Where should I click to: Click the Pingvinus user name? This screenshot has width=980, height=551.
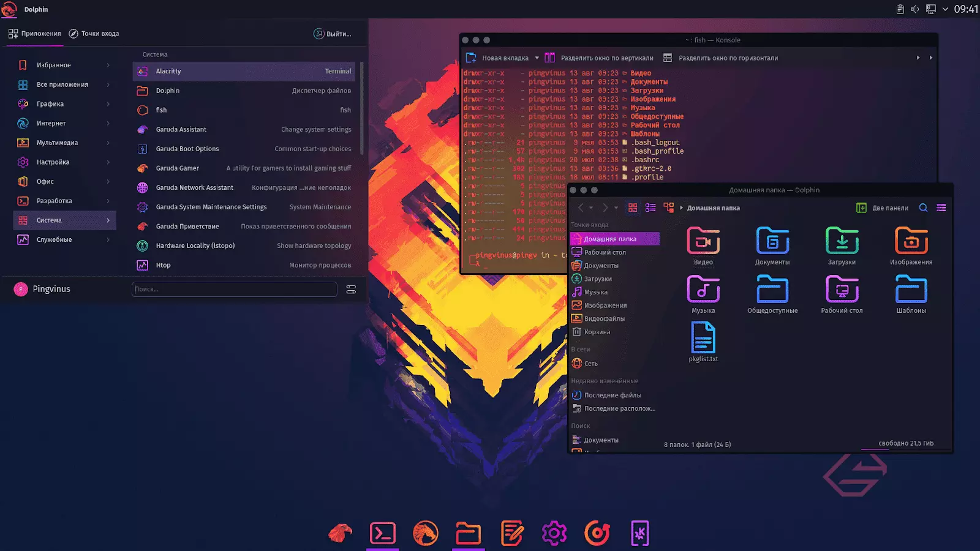click(51, 289)
